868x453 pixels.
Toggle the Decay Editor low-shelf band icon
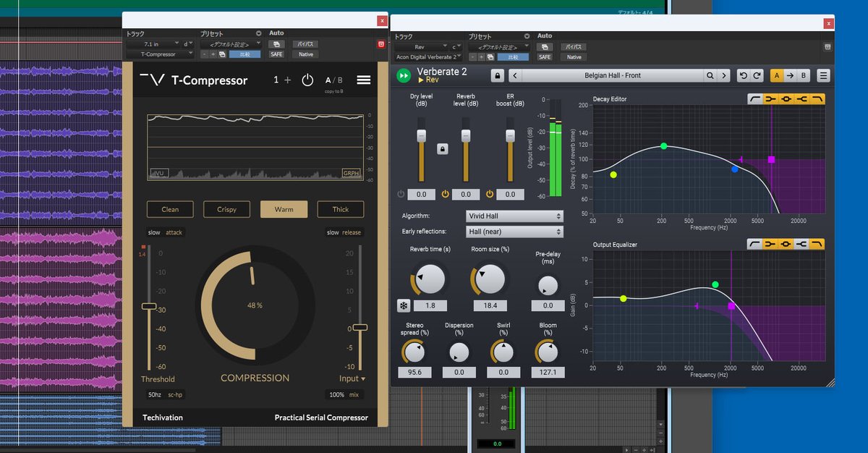tap(770, 99)
